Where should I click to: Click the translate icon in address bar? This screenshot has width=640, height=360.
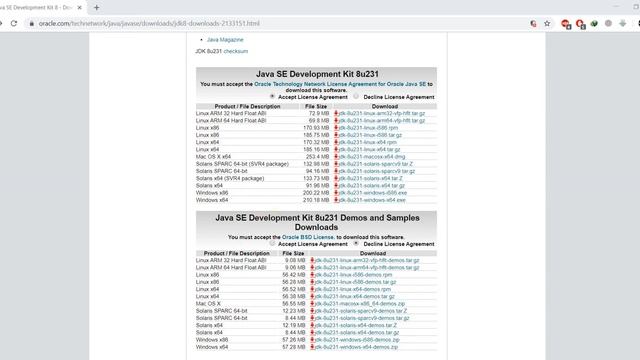click(533, 24)
